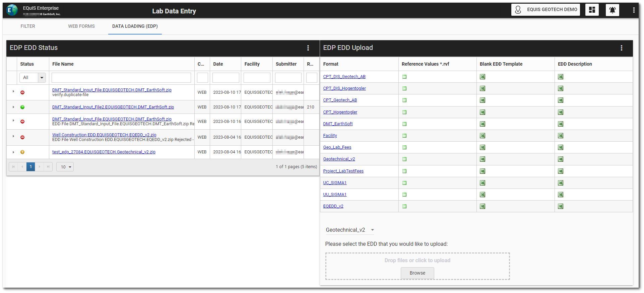
Task: Open EDP EDD Status widget options menu
Action: point(308,48)
